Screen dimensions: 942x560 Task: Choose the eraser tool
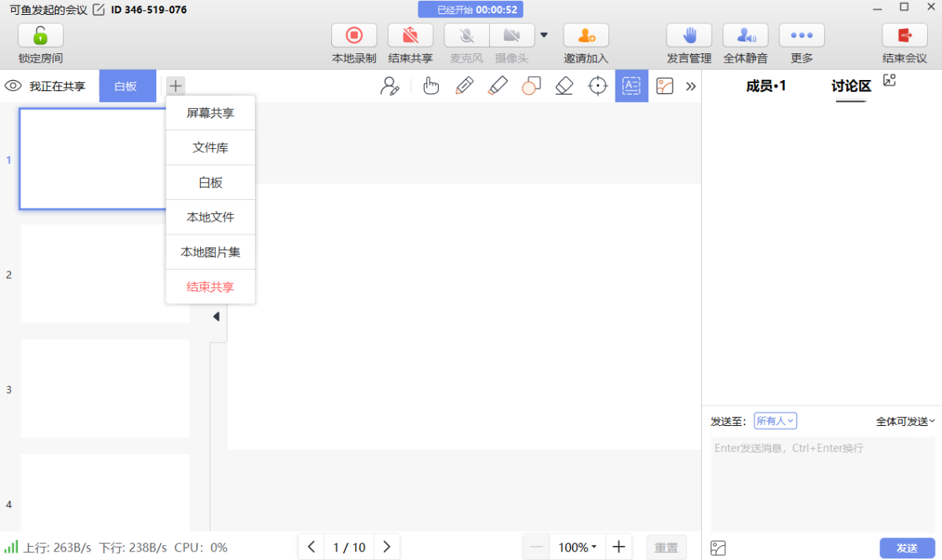[564, 85]
